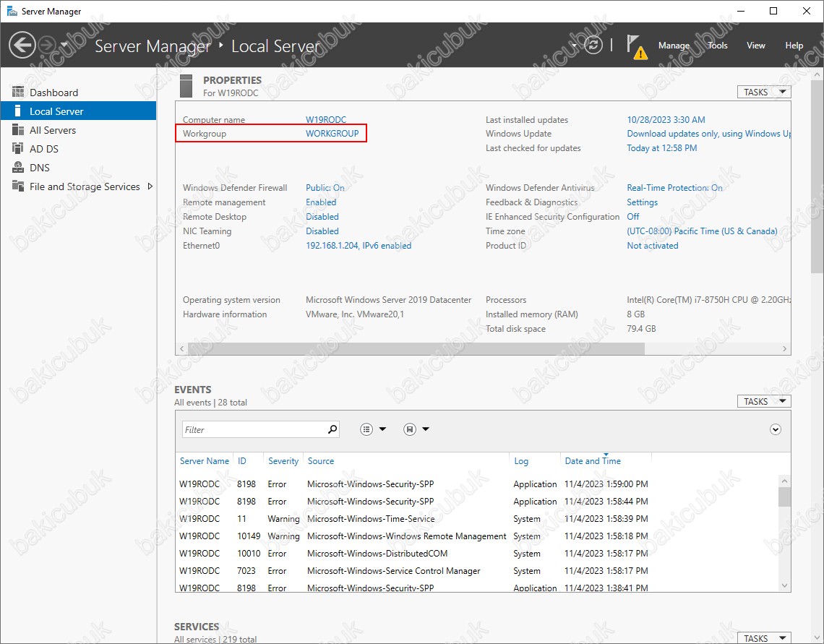Click the DNS icon
Viewport: 824px width, 644px height.
coord(18,168)
